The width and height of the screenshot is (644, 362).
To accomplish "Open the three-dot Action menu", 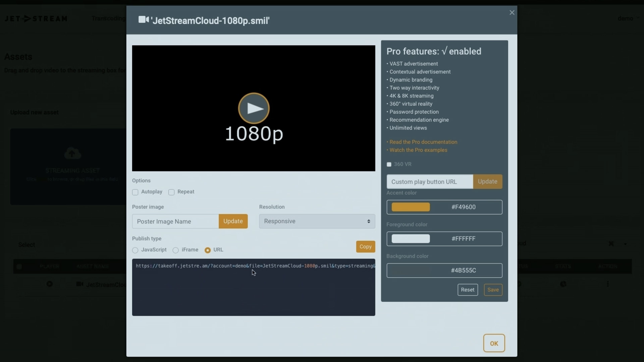I will (x=608, y=284).
